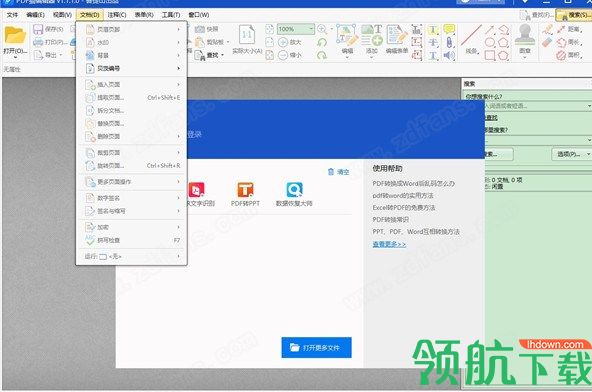This screenshot has height=392, width=592.
Task: Click the 搜索(S) button in top right
Action: click(575, 15)
